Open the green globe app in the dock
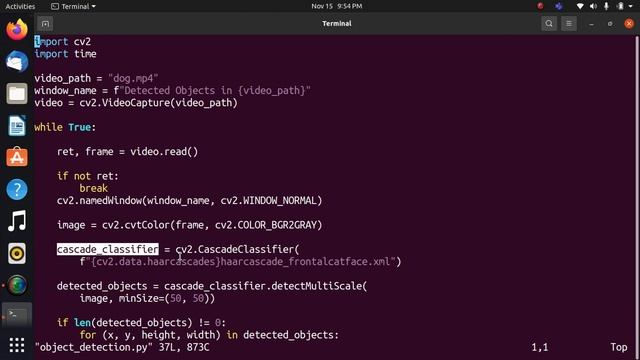The width and height of the screenshot is (640, 360). 17,285
